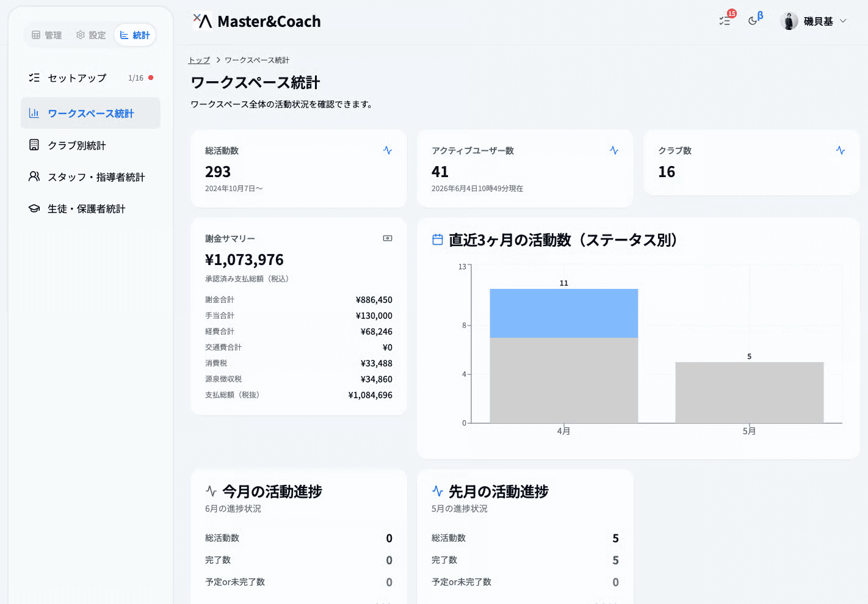Click the セットアップ checklist icon
Screen dimensions: 868x604
click(34, 78)
